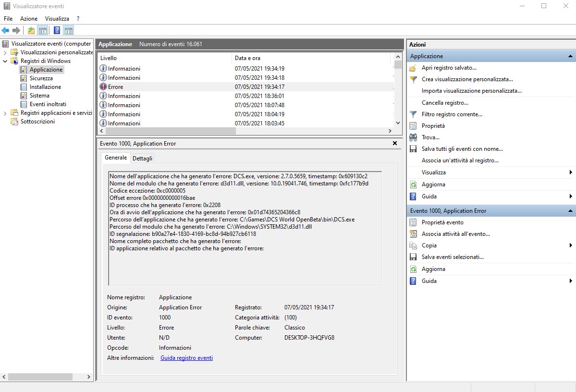This screenshot has width=576, height=392.
Task: Expand the Visualizzazioni personalizzate tree node
Action: tap(5, 52)
